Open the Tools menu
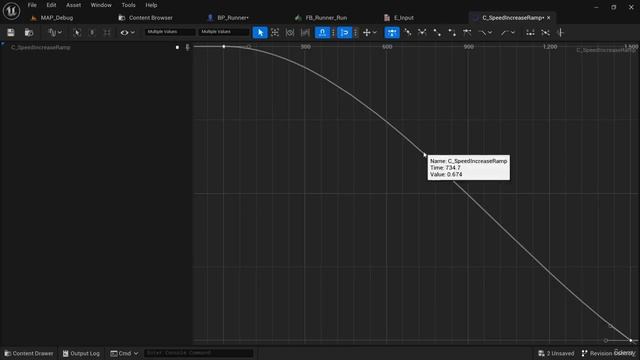 (x=128, y=5)
